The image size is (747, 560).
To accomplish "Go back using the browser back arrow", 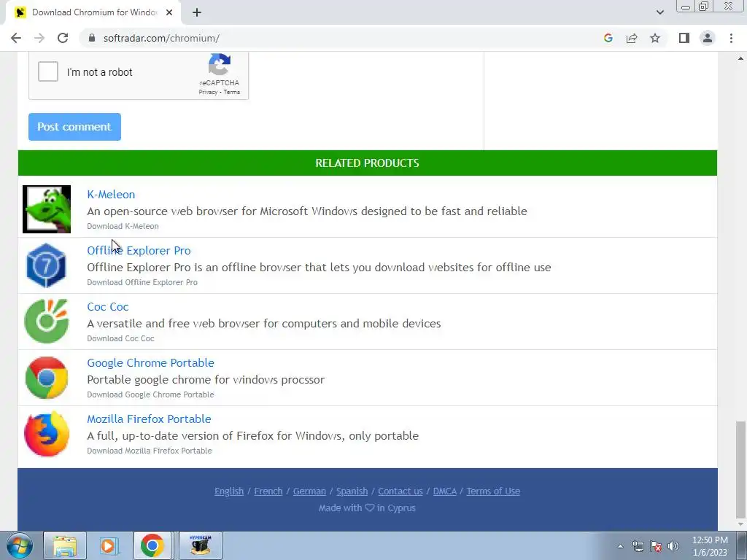I will 16,38.
